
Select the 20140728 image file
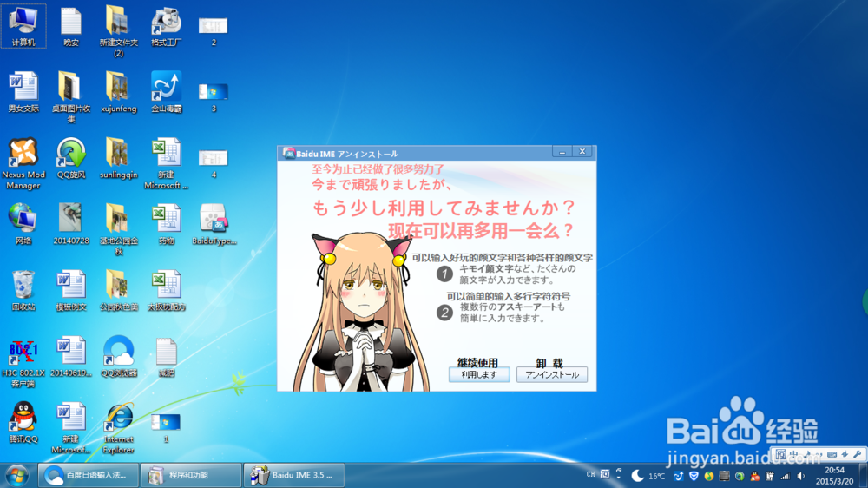71,224
